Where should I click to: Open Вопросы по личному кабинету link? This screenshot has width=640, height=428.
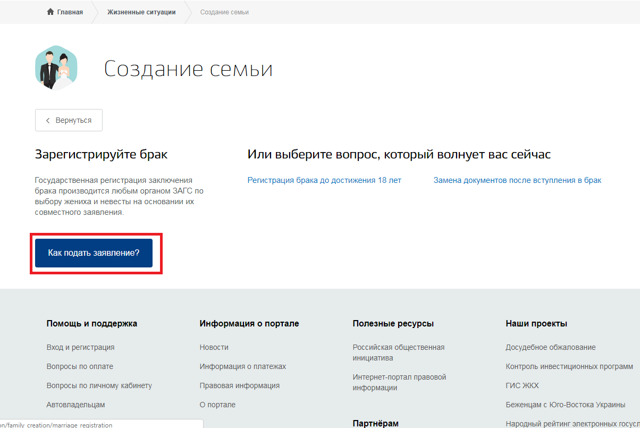(99, 386)
